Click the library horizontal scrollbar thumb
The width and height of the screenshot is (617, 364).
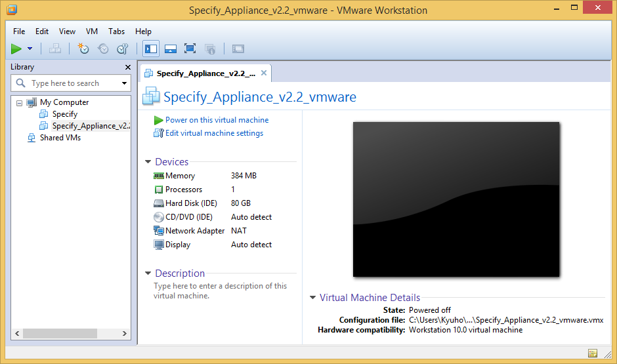click(60, 333)
